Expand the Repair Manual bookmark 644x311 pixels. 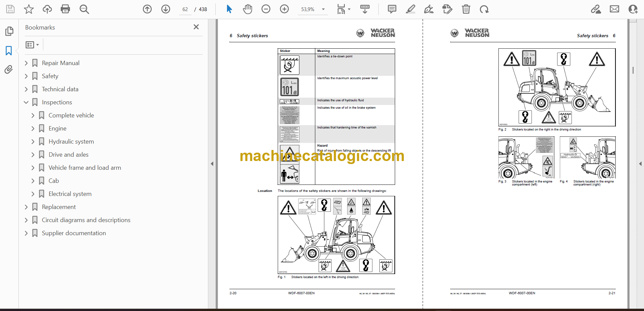pos(26,63)
